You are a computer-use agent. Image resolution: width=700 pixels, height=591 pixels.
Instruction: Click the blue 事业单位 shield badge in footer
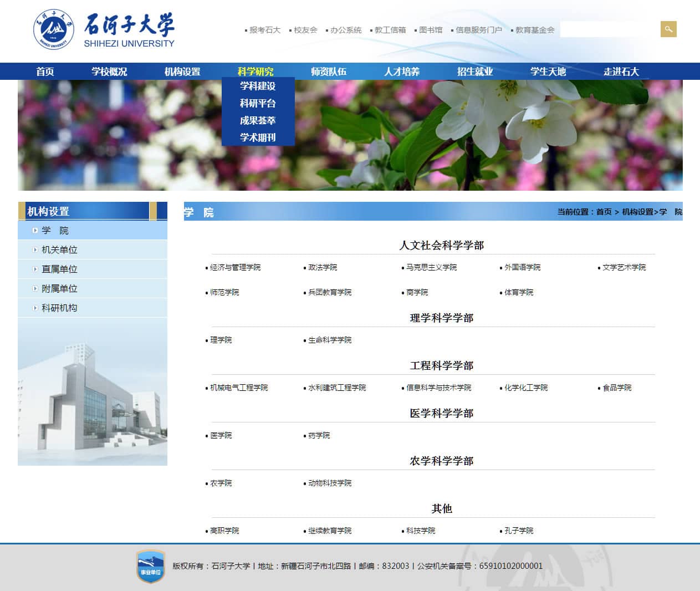click(x=151, y=567)
